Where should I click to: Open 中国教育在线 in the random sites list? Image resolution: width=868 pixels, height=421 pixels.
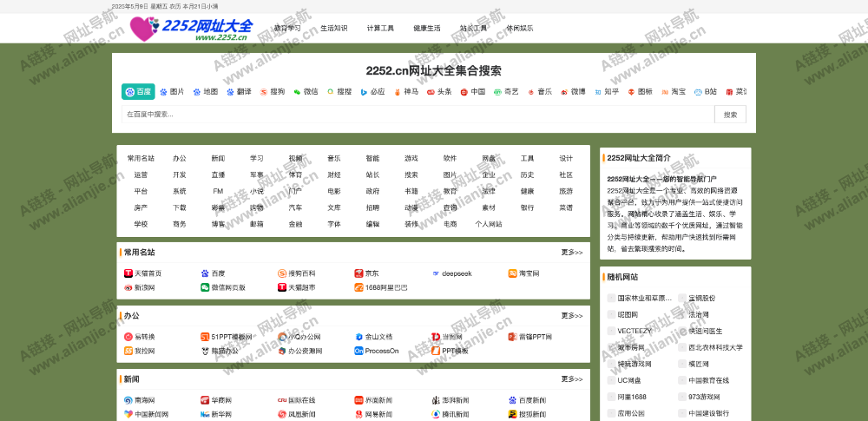(x=708, y=380)
